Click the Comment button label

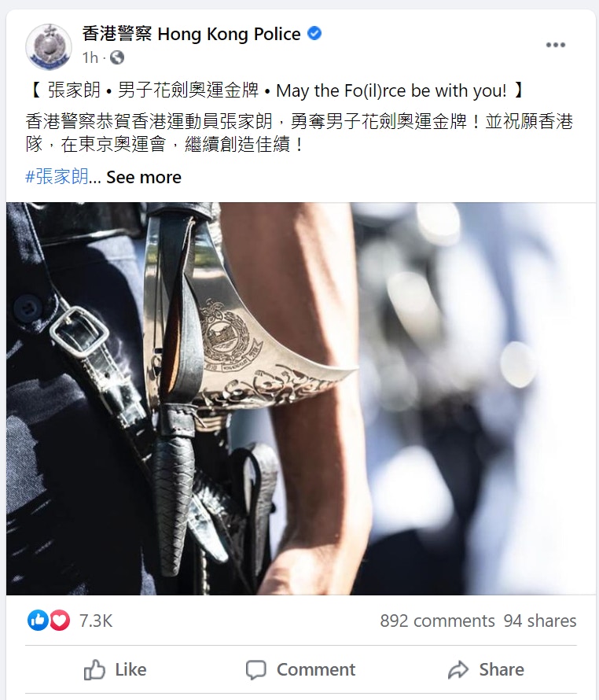316,669
